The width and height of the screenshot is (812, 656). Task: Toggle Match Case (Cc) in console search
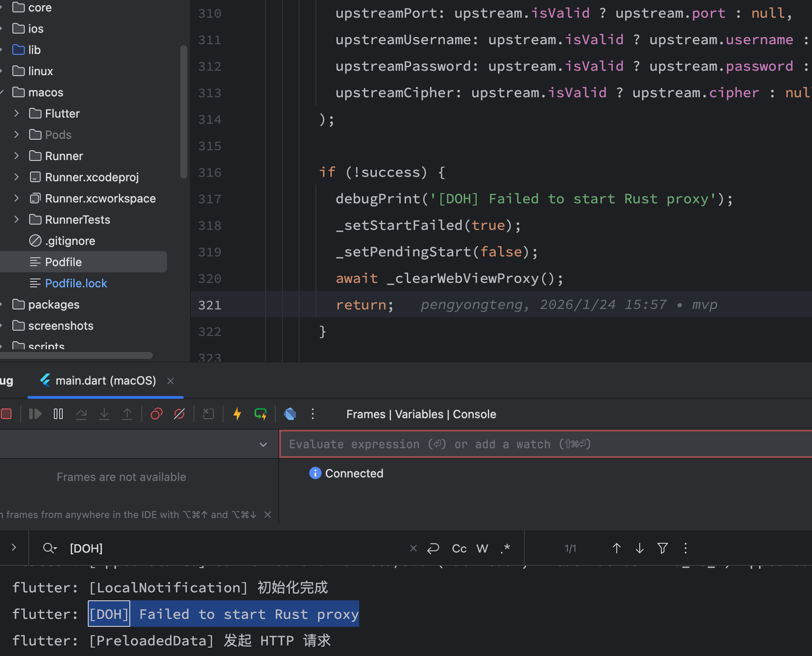(459, 549)
